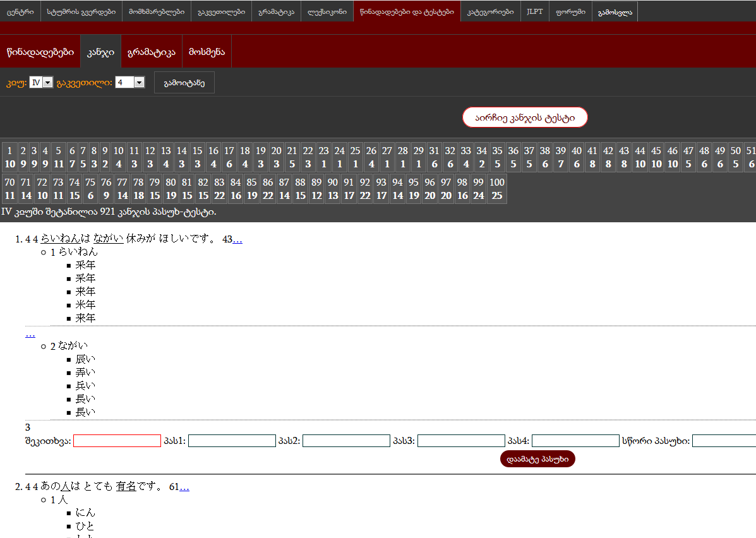Viewport: 756px width, 538px height.
Task: Click into the შეკითხვა input field
Action: pos(117,441)
